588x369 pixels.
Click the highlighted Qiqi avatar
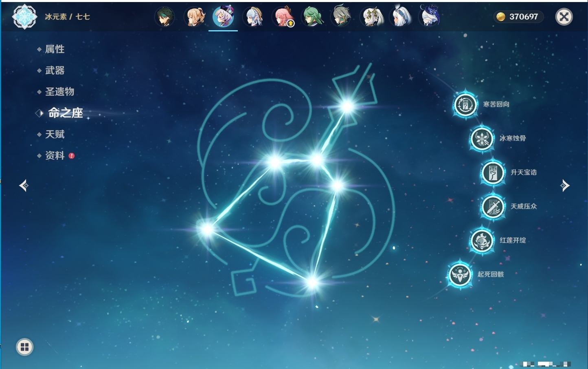[x=223, y=17]
